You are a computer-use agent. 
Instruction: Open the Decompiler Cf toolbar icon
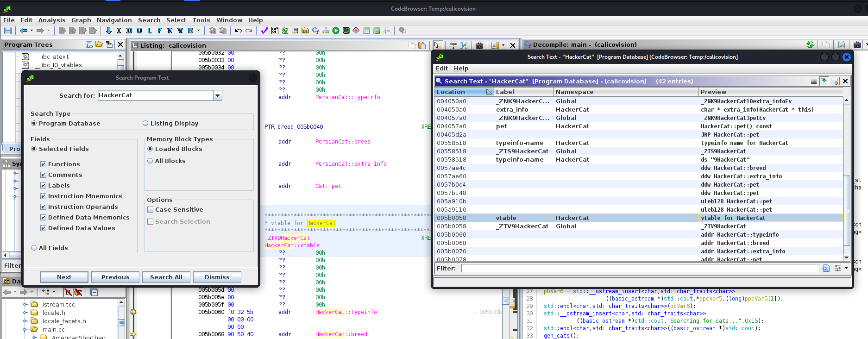(315, 31)
